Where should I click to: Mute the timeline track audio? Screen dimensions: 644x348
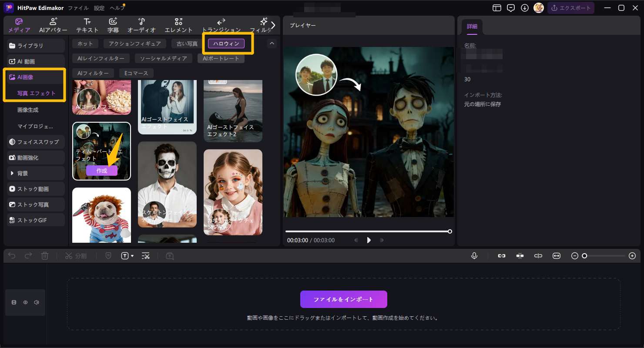coord(37,302)
